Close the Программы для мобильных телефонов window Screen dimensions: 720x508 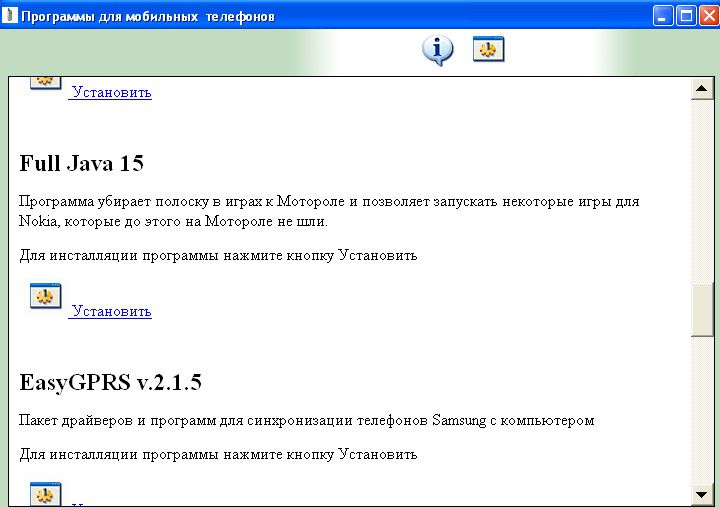point(708,16)
